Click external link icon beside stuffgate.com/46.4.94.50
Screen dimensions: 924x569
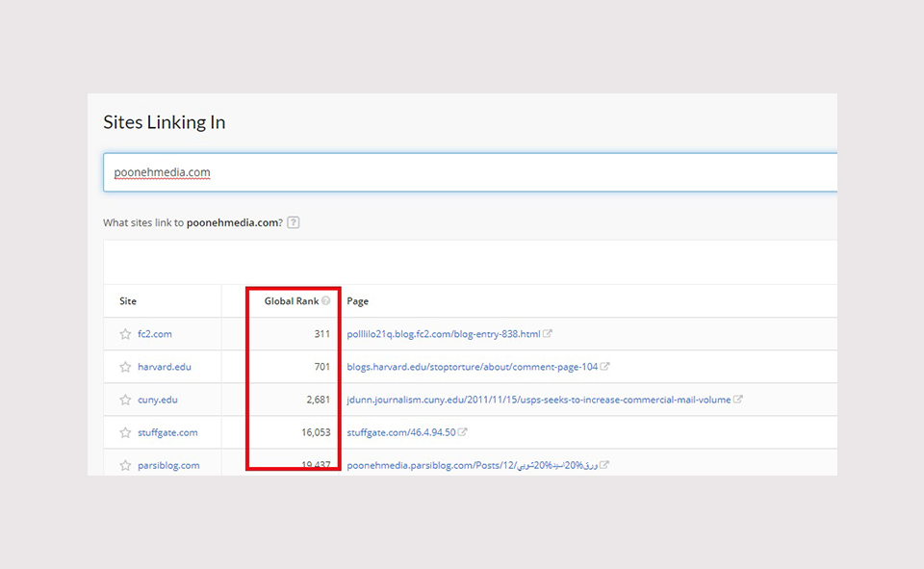pos(463,432)
